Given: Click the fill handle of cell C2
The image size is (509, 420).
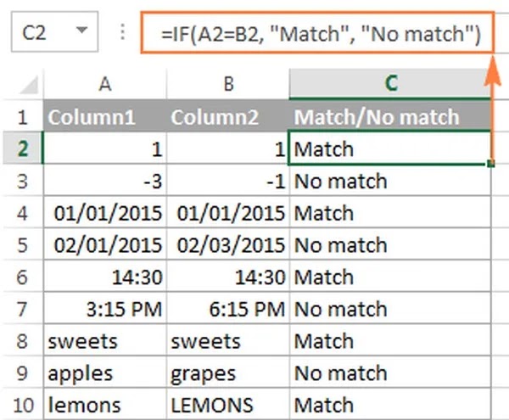Looking at the screenshot, I should coord(491,163).
